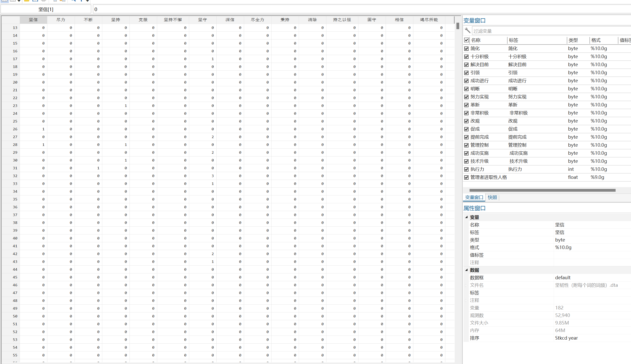Click the data grid vertical scrollbar thumb
Viewport: 631px width, 364px height.
coord(457,26)
